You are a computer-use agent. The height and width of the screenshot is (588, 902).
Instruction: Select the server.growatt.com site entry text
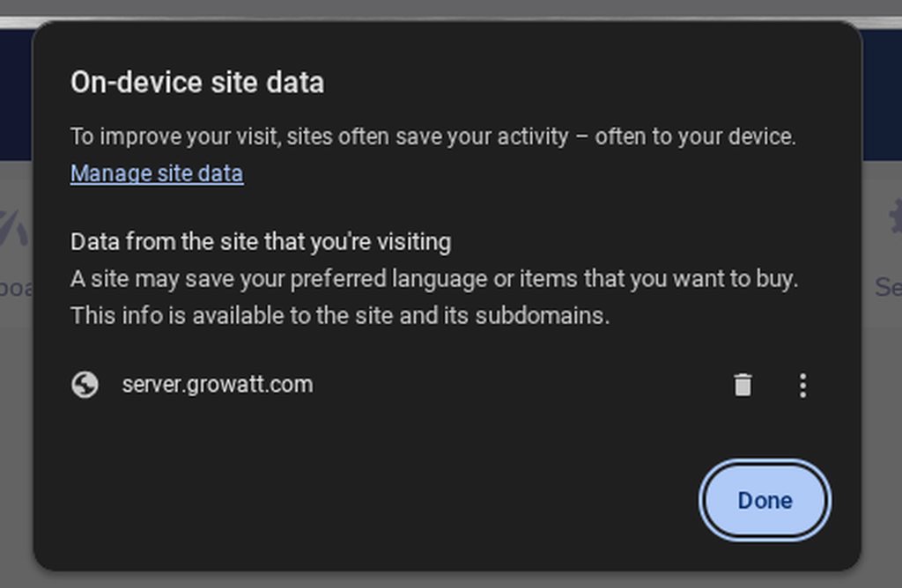pos(217,385)
